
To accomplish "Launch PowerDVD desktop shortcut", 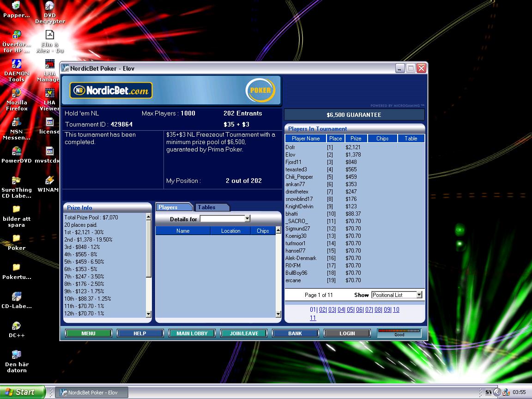I will (16, 155).
